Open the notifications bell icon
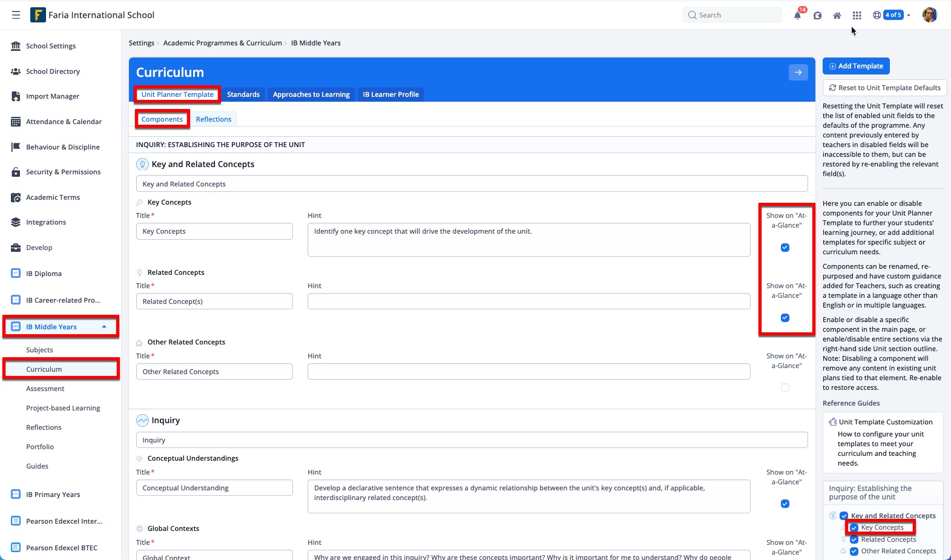Screen dimensions: 951x560 point(798,15)
